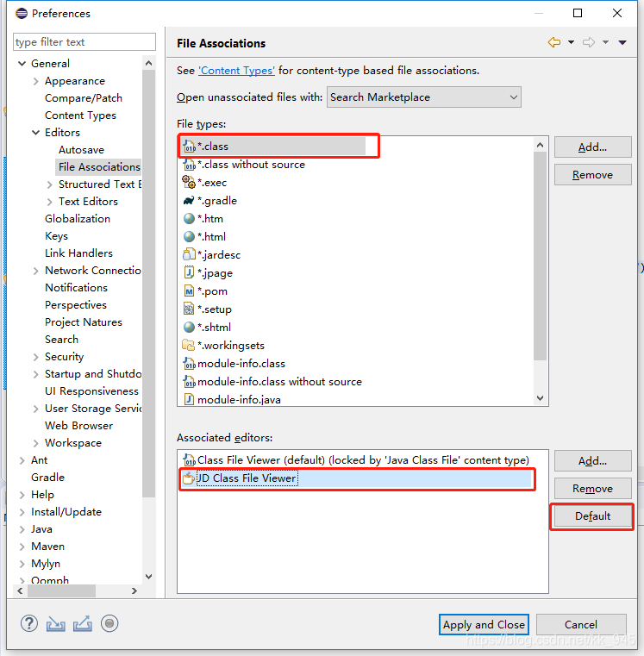Click the type filter text field

coord(84,42)
